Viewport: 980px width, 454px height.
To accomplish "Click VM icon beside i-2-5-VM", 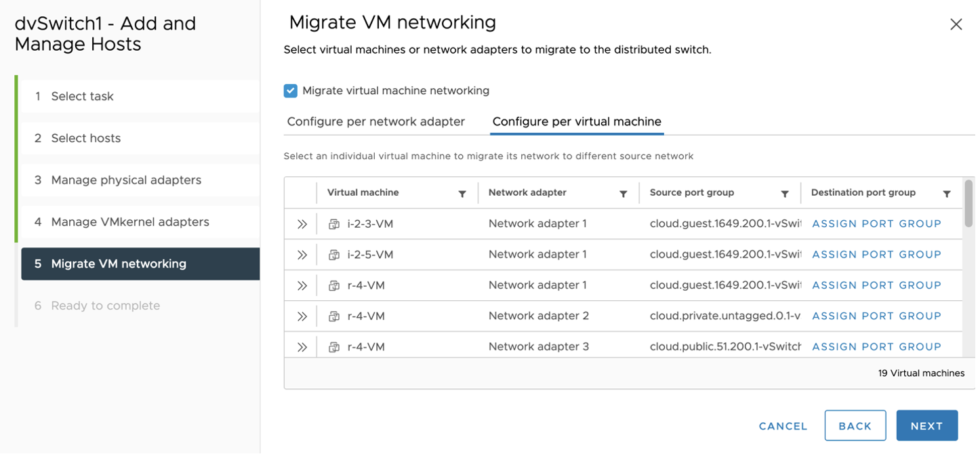I will point(334,255).
